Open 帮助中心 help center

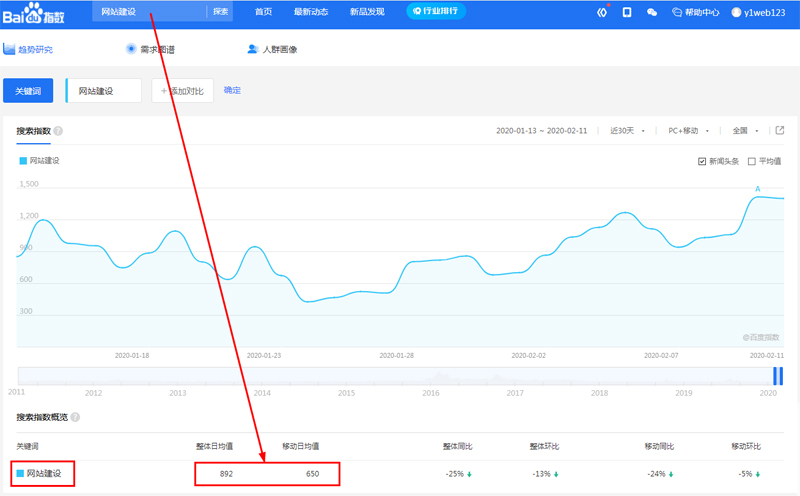click(696, 12)
